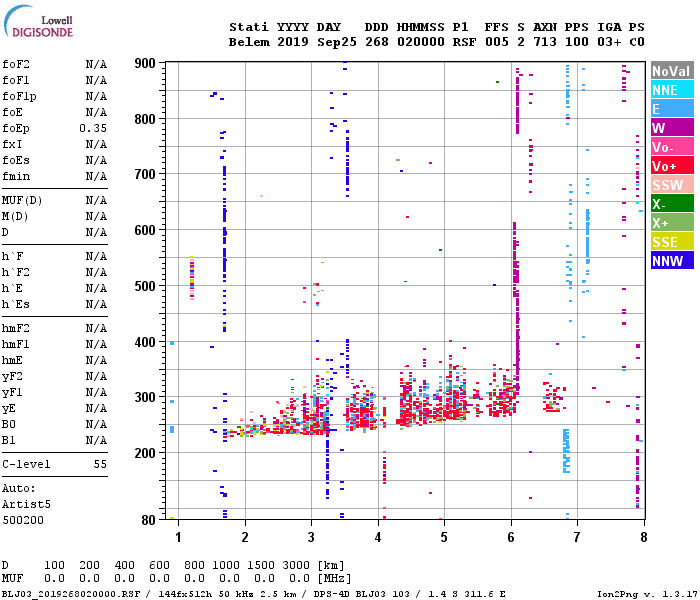Select the X+ legend swatch
The height and width of the screenshot is (600, 700).
(x=672, y=223)
